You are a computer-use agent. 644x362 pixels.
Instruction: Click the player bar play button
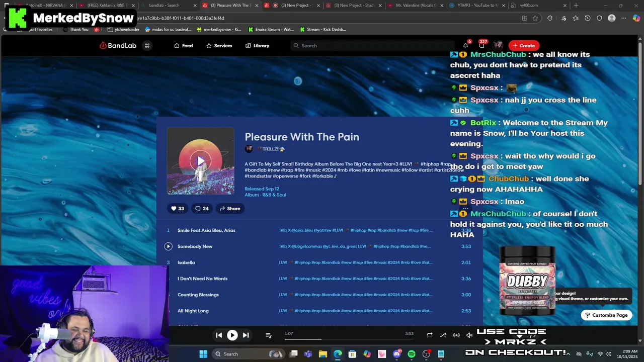[x=232, y=335]
